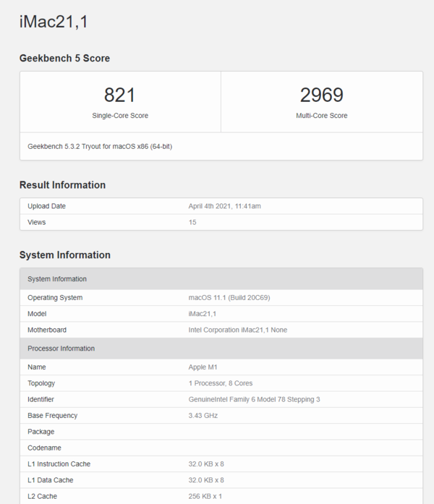434x504 pixels.
Task: Select Intel Corporation iMac21,1 None value
Action: coord(238,330)
